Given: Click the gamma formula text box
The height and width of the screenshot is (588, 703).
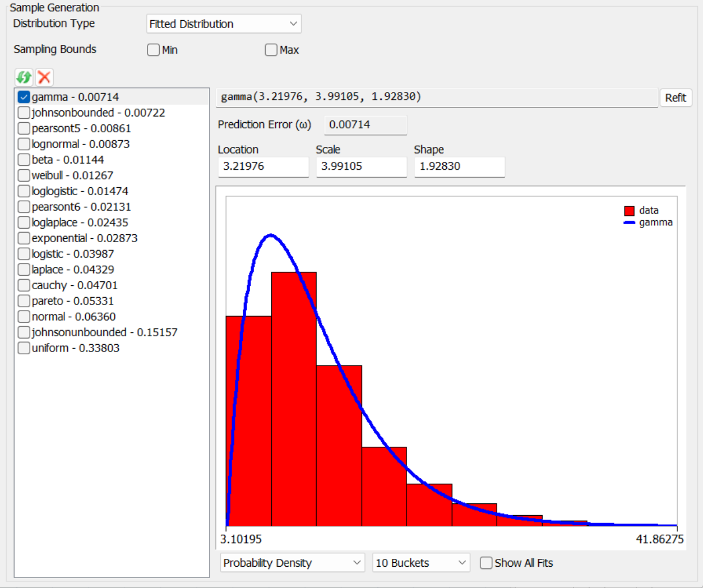Looking at the screenshot, I should [x=437, y=97].
